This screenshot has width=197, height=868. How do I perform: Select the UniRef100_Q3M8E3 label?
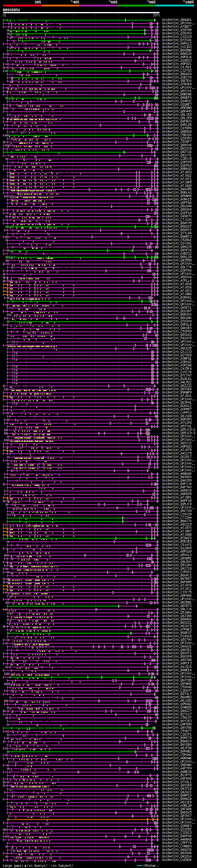pyautogui.click(x=177, y=826)
